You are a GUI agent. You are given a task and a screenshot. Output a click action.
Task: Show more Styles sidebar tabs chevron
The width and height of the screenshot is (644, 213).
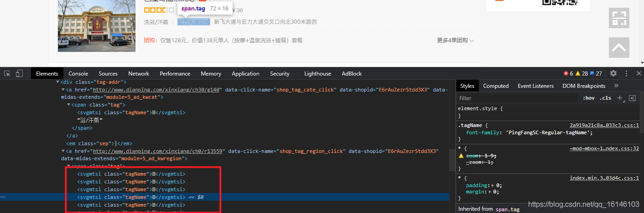616,86
